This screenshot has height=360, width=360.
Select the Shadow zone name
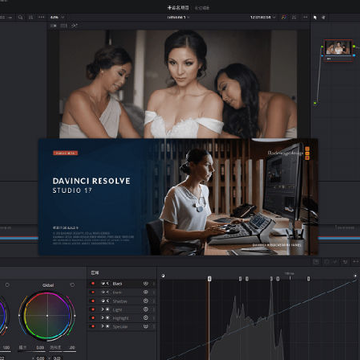[x=120, y=301]
